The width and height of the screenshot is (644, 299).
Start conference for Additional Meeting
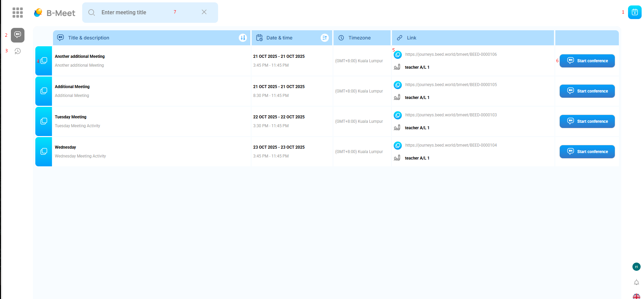pyautogui.click(x=587, y=91)
